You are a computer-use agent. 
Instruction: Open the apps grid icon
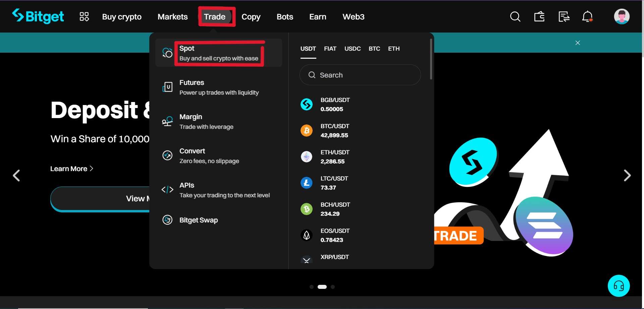tap(84, 16)
